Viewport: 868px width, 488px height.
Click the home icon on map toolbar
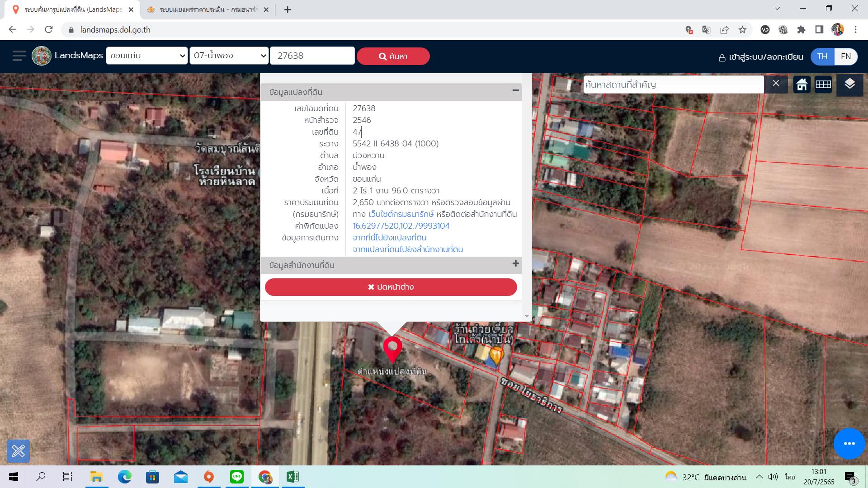[x=802, y=84]
